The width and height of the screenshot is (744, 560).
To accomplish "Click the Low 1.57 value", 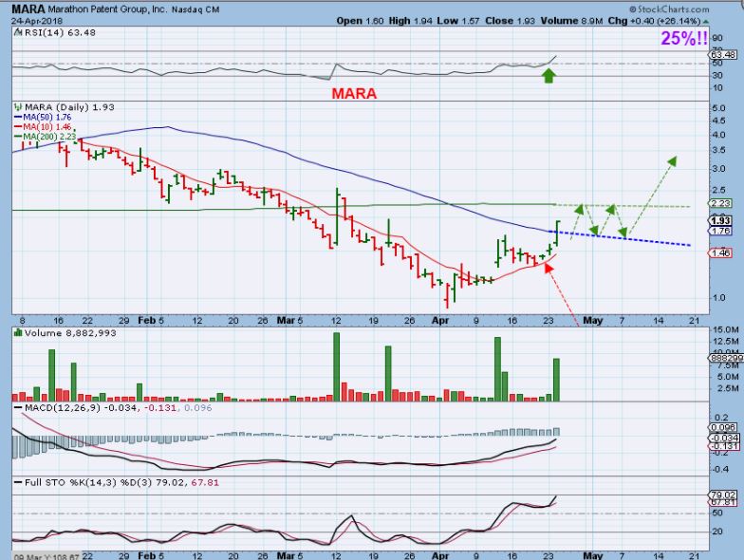I will click(x=458, y=21).
